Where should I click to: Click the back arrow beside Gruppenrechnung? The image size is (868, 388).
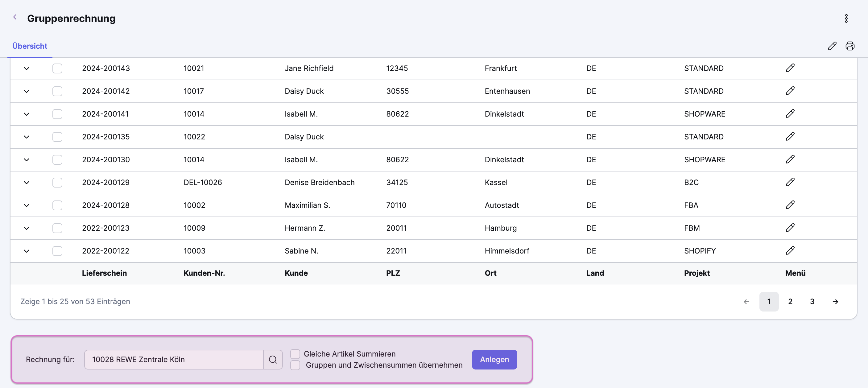[15, 17]
